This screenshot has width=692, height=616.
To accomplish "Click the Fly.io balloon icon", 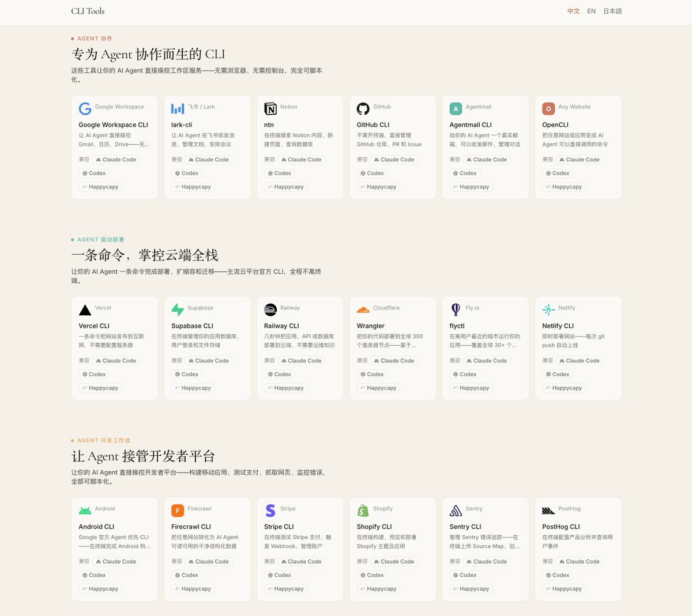I will [x=456, y=309].
